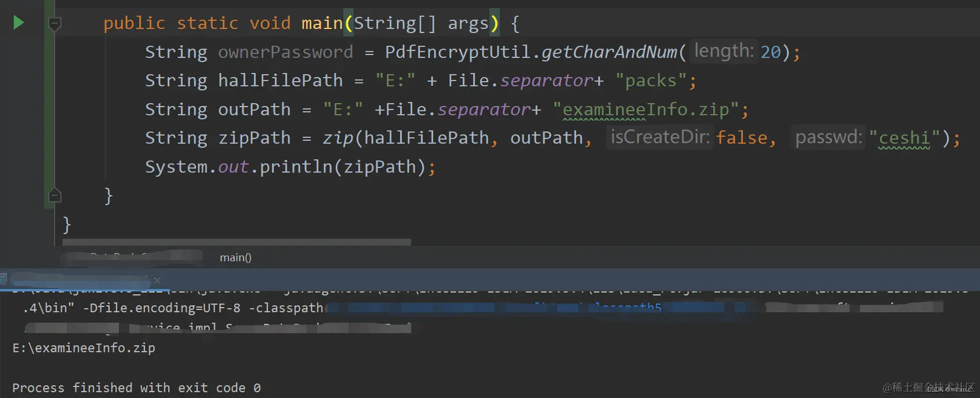980x398 pixels.
Task: Click the File.separator in hallFilePath line
Action: 520,81
